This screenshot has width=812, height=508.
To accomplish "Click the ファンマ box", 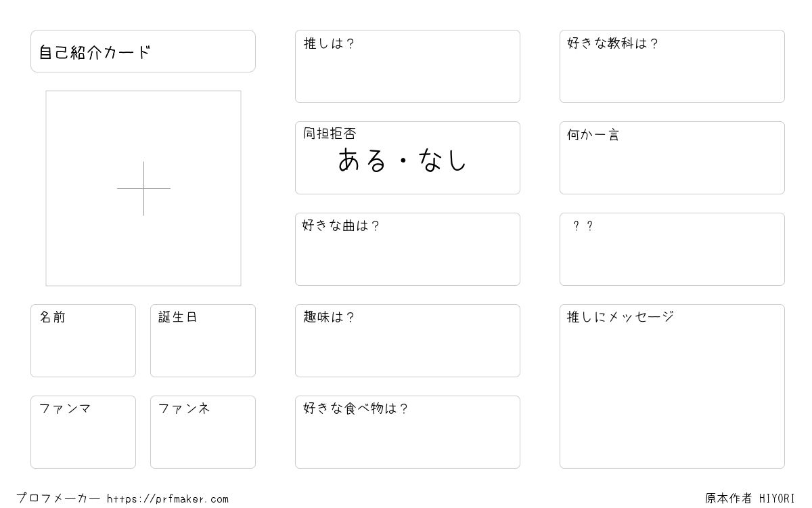I will point(83,432).
